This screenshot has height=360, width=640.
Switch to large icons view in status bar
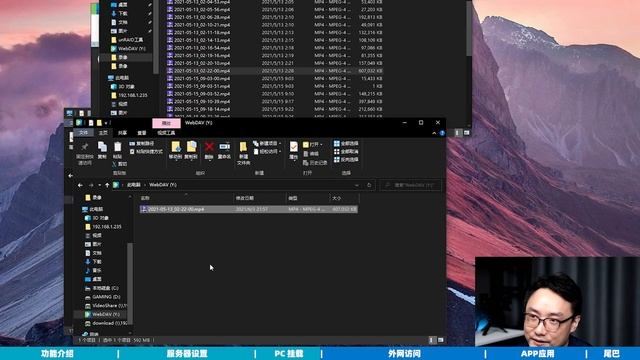click(440, 340)
